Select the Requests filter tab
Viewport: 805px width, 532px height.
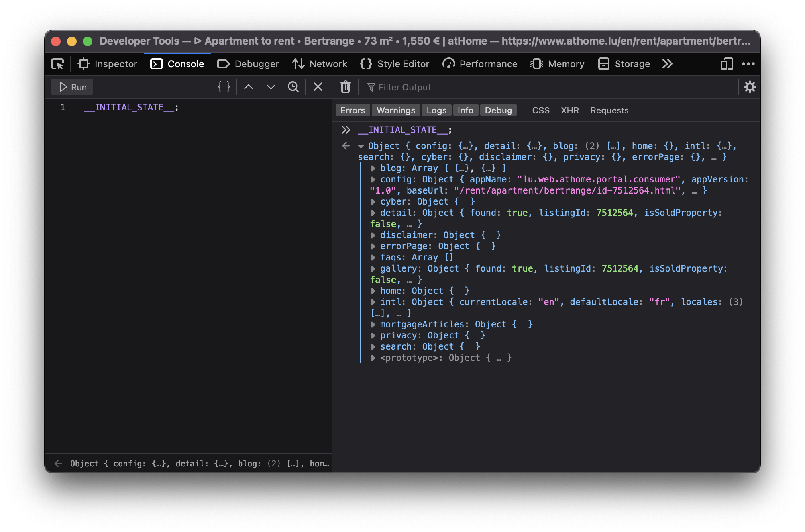coord(609,110)
